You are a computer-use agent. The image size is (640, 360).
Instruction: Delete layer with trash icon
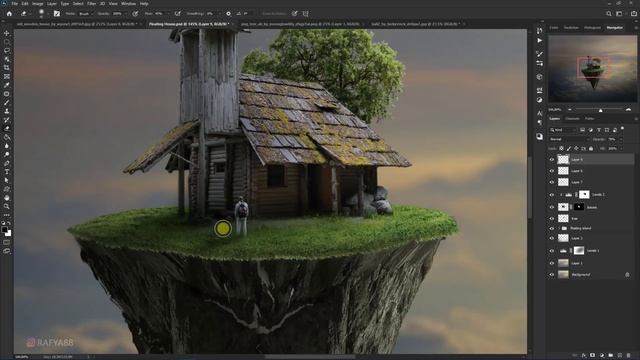click(629, 356)
